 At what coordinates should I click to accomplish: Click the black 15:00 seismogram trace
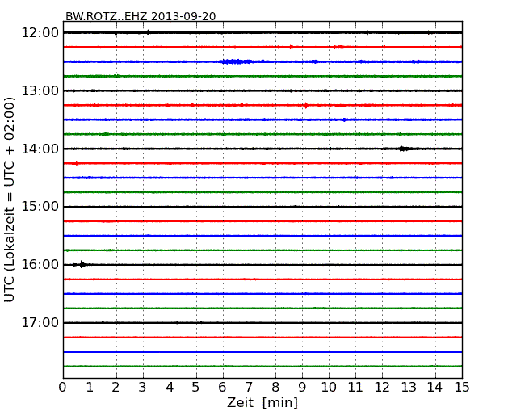(262, 207)
